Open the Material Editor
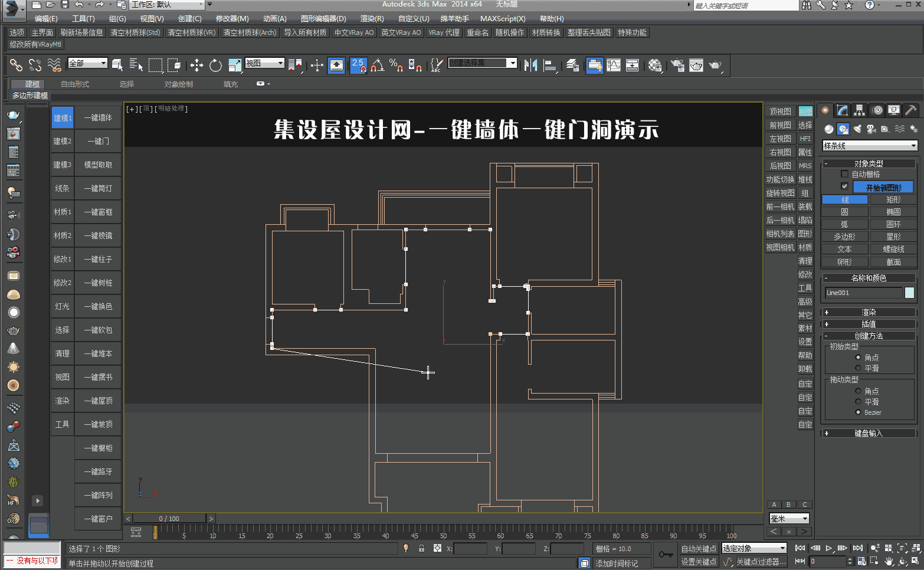Viewport: 924px width, 570px height. [655, 65]
